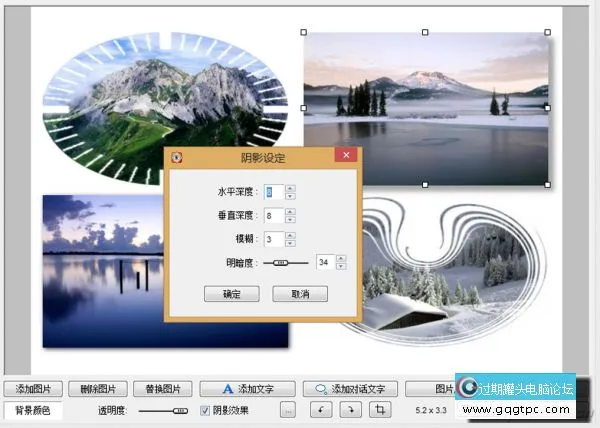
Task: Click the 透明度 slider handle
Action: coord(180,411)
